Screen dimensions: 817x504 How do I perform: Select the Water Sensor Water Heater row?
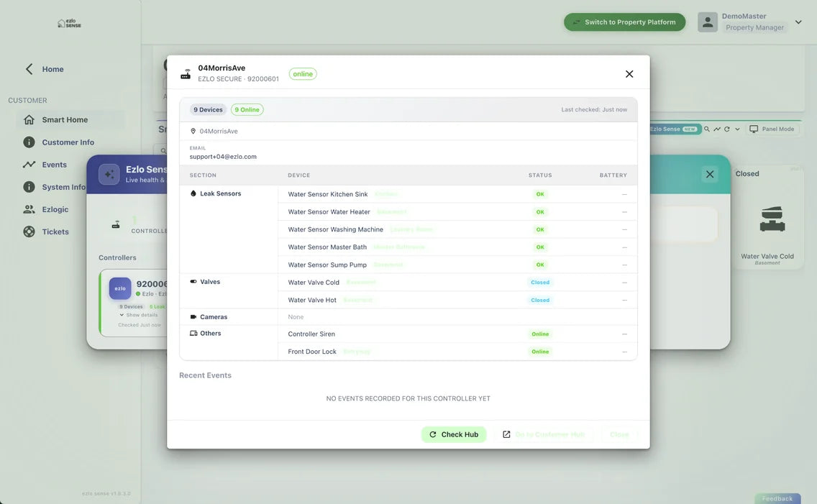(x=457, y=212)
